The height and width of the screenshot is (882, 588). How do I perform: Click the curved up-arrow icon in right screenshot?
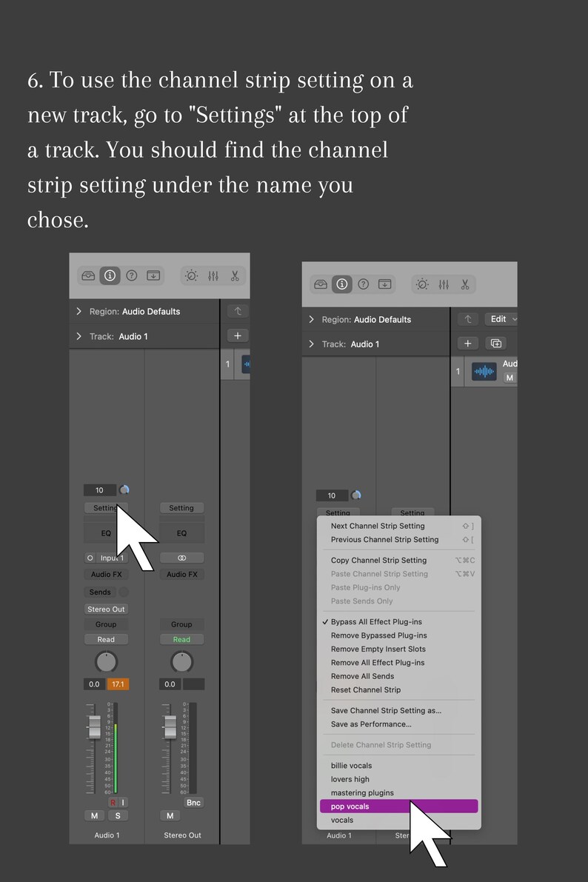(467, 319)
